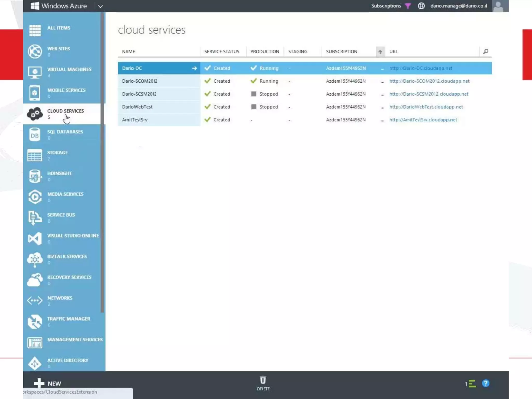Sort by the Subscription column arrow
The height and width of the screenshot is (399, 532).
(x=380, y=52)
